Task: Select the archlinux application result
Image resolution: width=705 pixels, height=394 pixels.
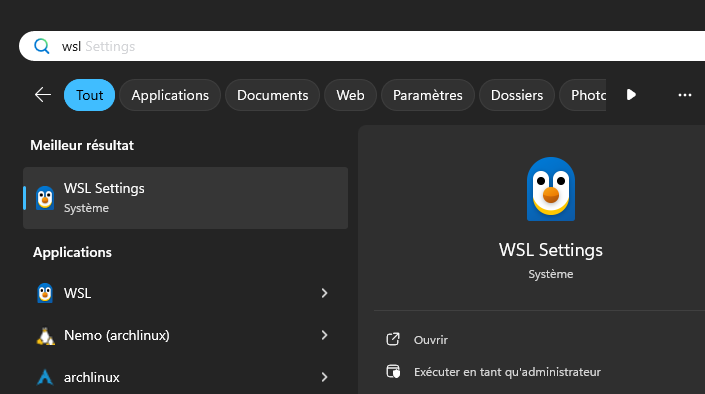Action: pyautogui.click(x=185, y=377)
